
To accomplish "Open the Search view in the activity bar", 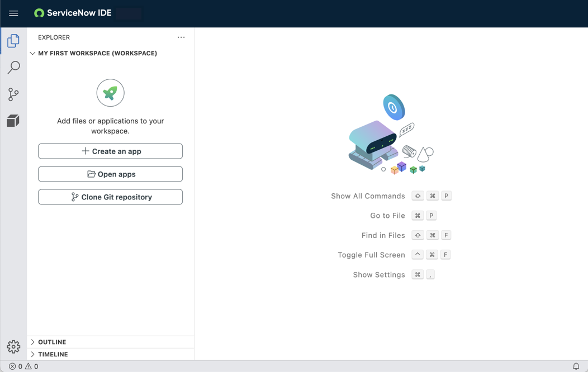I will [x=13, y=68].
